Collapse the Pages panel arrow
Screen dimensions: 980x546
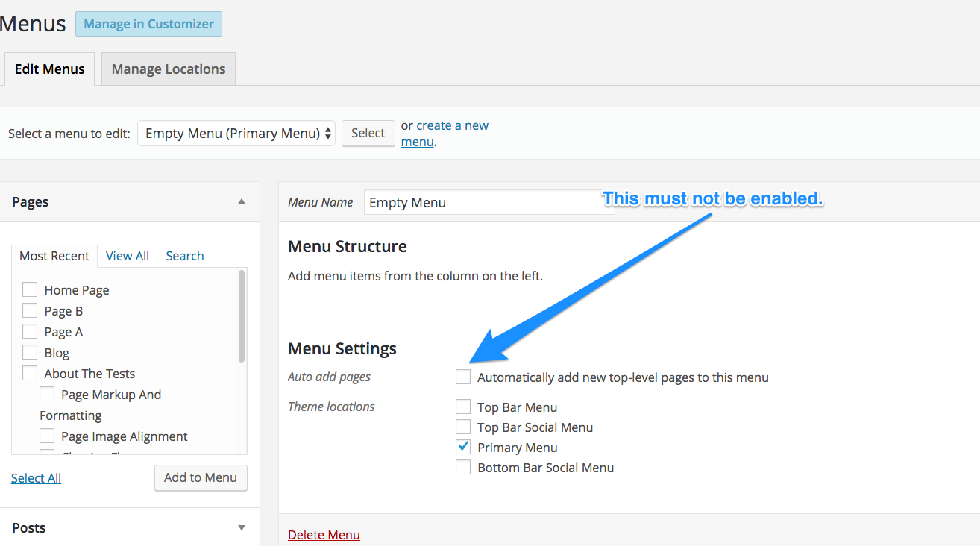241,201
